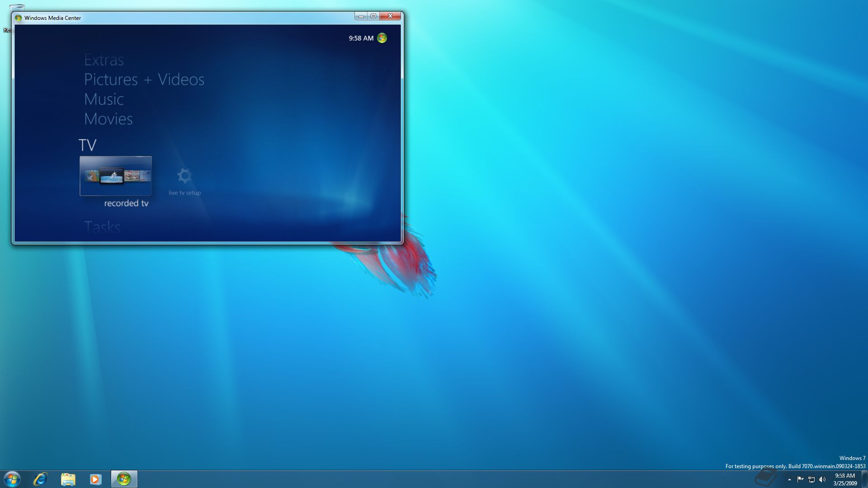
Task: Open the recorded tv thumbnail tile
Action: click(116, 176)
